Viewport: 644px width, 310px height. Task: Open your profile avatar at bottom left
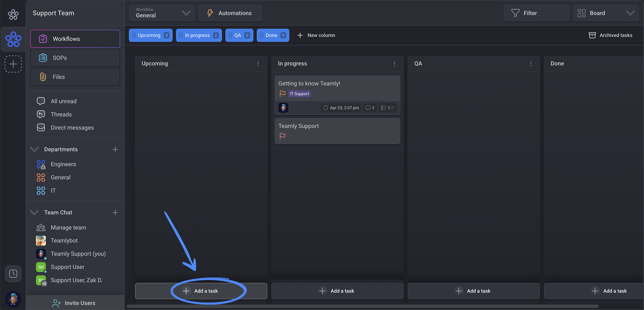[13, 299]
